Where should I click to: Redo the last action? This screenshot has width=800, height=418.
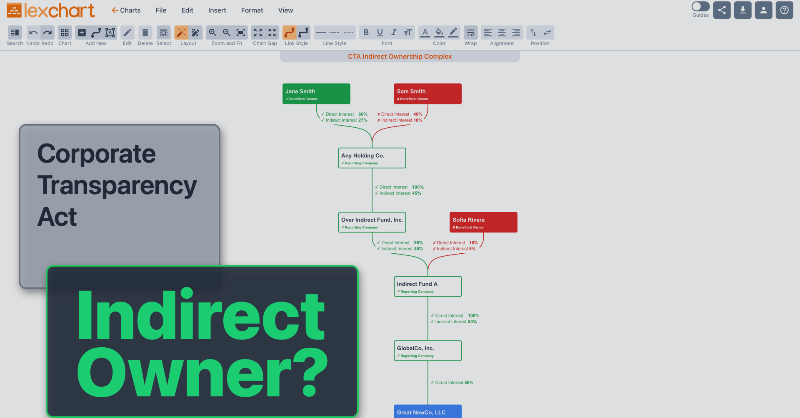tap(47, 33)
